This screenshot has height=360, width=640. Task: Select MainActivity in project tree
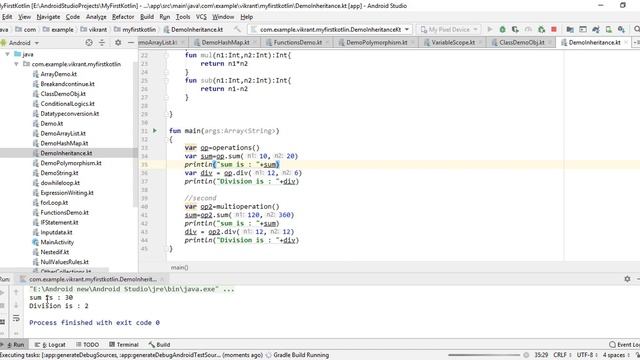(x=57, y=242)
